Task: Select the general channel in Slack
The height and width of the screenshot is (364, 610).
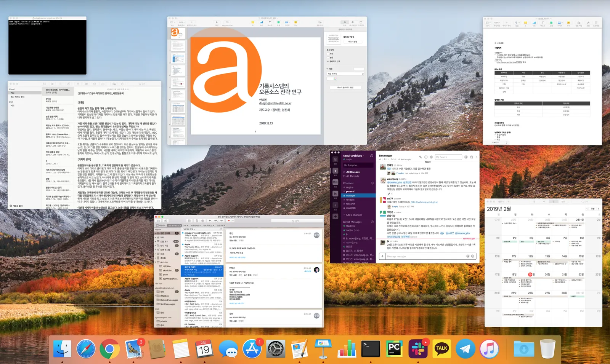Action: coord(350,192)
